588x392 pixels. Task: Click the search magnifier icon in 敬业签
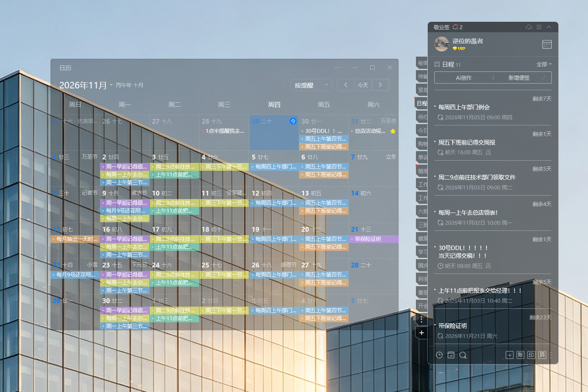coord(463,355)
